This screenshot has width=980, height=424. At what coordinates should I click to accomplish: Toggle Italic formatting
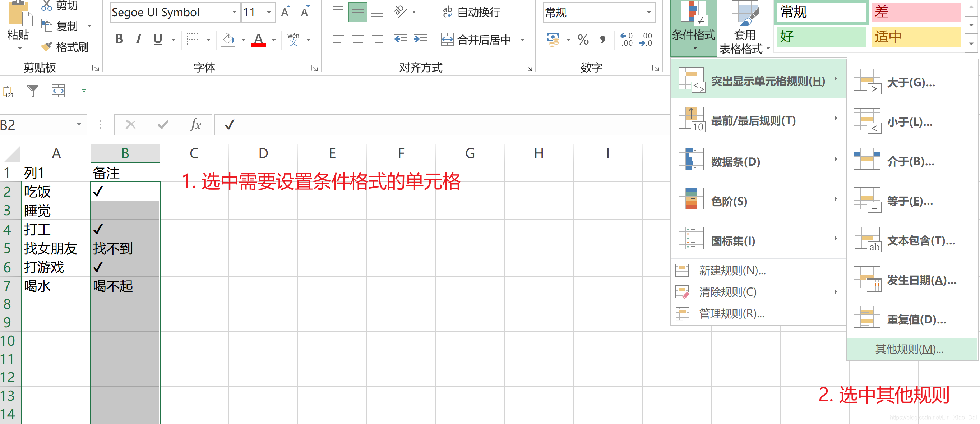click(138, 39)
